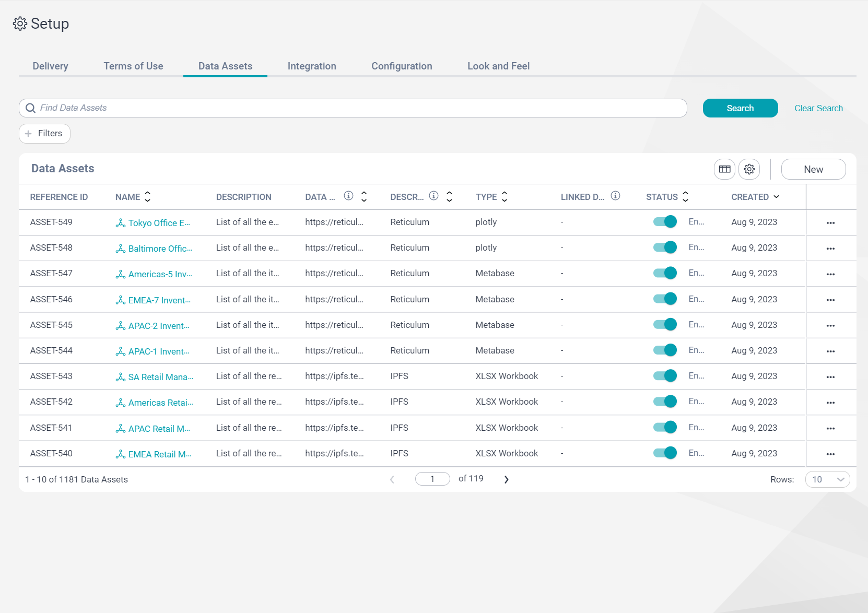Sort by NAME column arrows

[148, 197]
